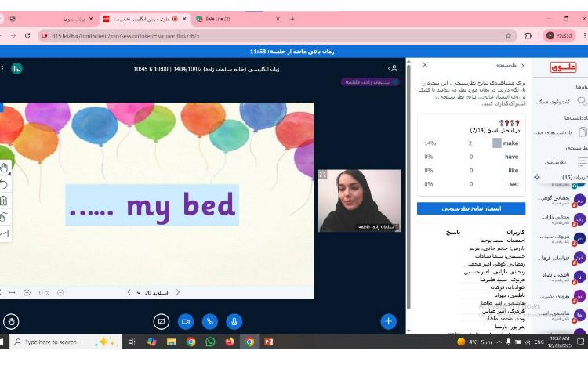Viewport: 588px width, 376px height.
Task: Open slide 20 selector dropdown
Action: 153,292
